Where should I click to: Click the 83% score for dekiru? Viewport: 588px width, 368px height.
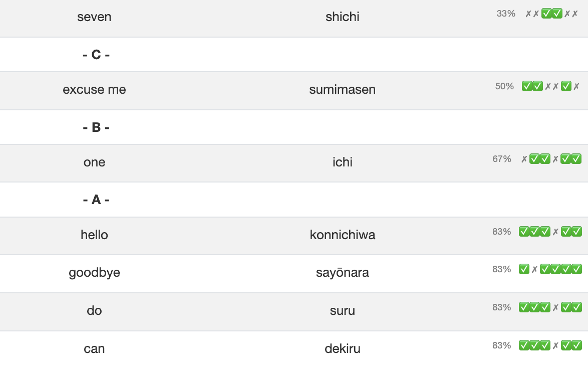(x=502, y=345)
